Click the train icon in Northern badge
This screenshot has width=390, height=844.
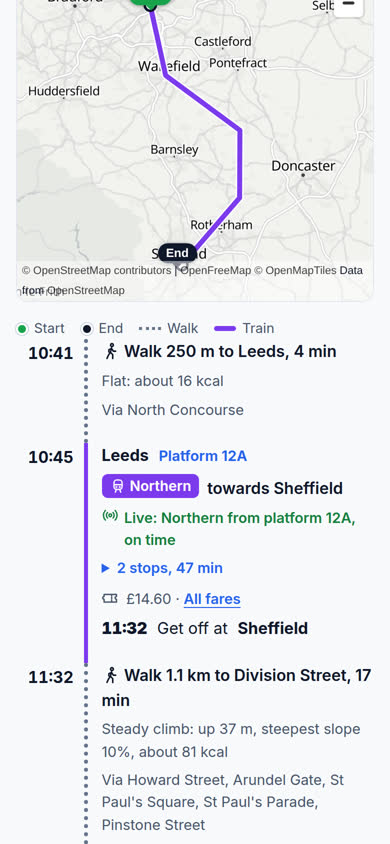click(118, 487)
